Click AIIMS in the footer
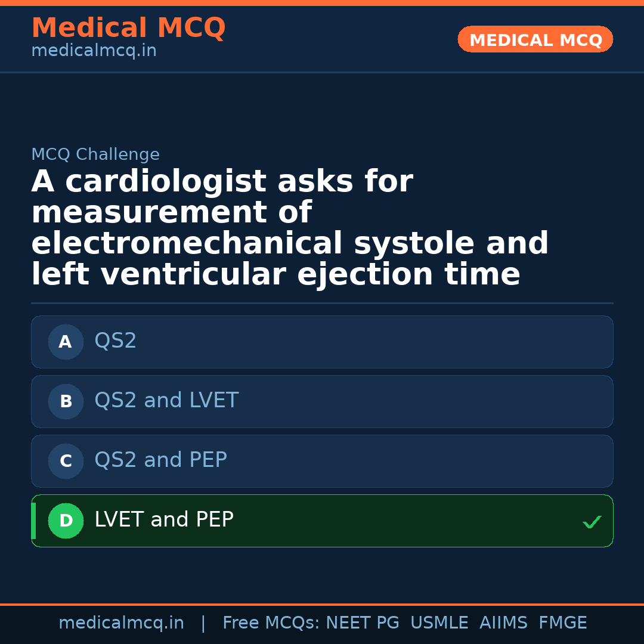The height and width of the screenshot is (644, 644). pyautogui.click(x=503, y=623)
